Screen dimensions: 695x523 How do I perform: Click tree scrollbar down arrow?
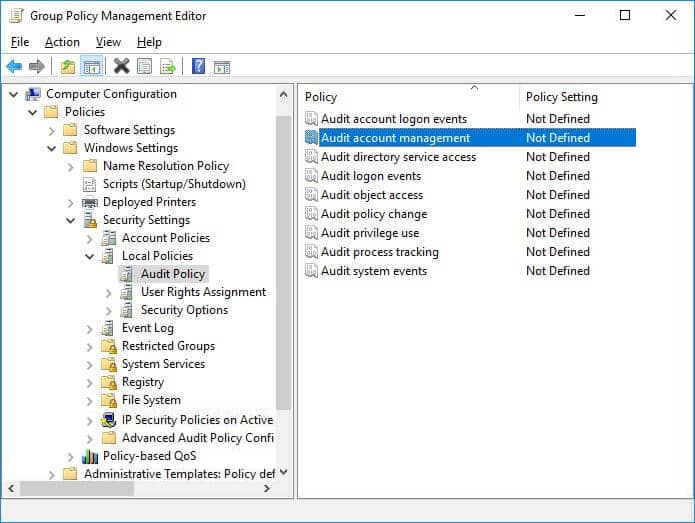[283, 472]
